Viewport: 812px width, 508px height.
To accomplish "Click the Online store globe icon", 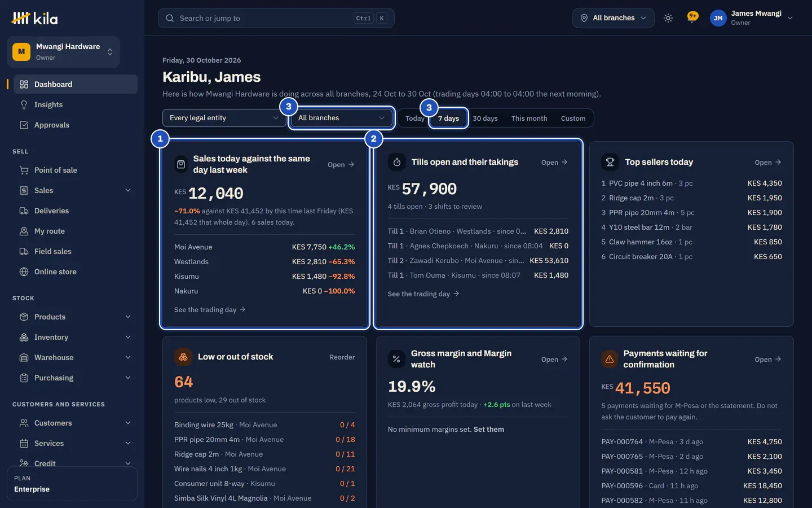I will click(24, 271).
